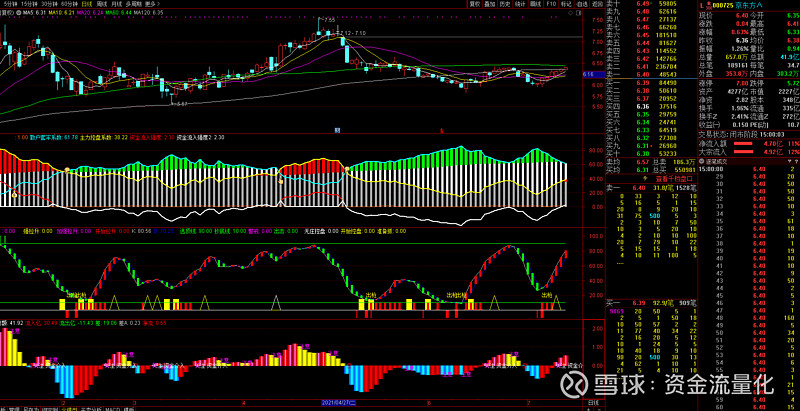The height and width of the screenshot is (411, 800).
Task: Click the 散户套牢系数 61.78 indicator label
Action: click(x=54, y=137)
